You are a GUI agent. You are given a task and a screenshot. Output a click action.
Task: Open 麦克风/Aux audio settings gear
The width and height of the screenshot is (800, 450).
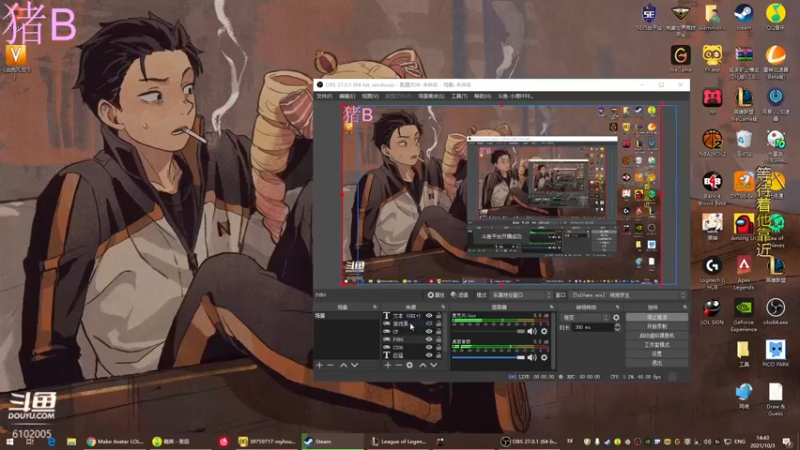(x=544, y=332)
